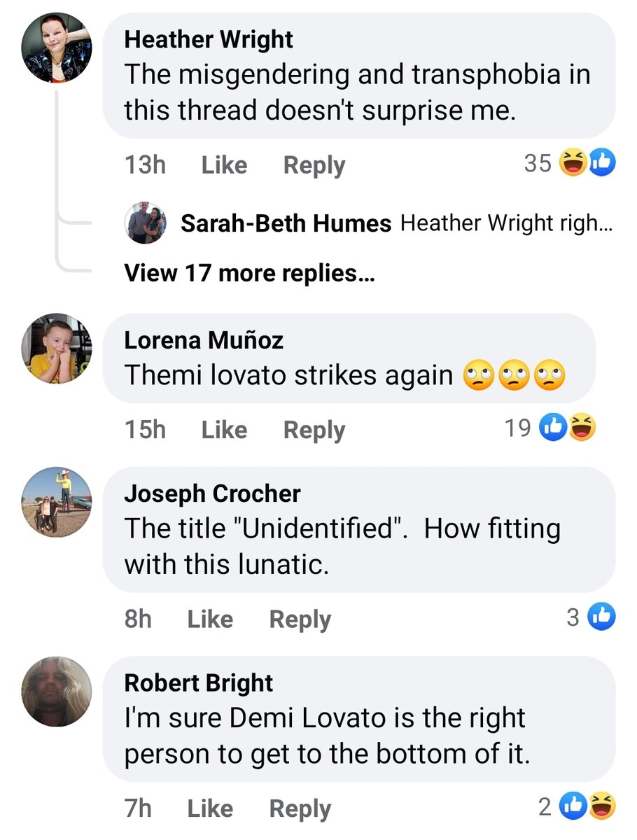637x840 pixels.
Task: Click reaction icons on Heather Wright's comment
Action: (587, 163)
